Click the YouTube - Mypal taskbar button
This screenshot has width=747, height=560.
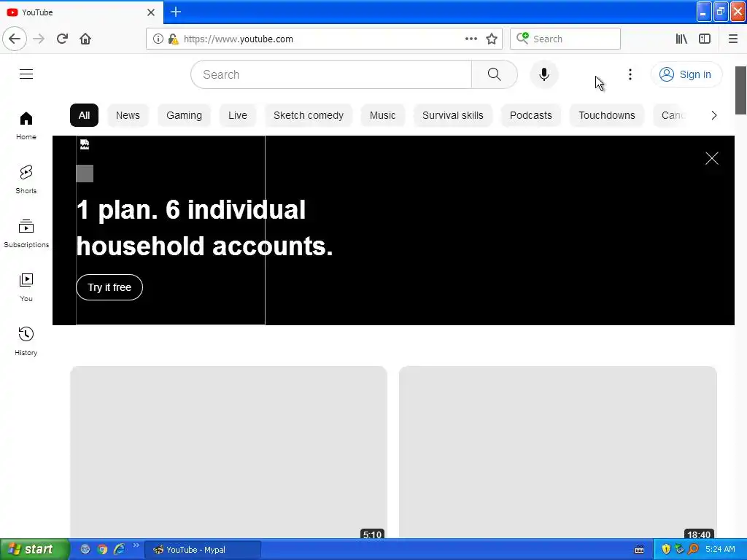203,550
